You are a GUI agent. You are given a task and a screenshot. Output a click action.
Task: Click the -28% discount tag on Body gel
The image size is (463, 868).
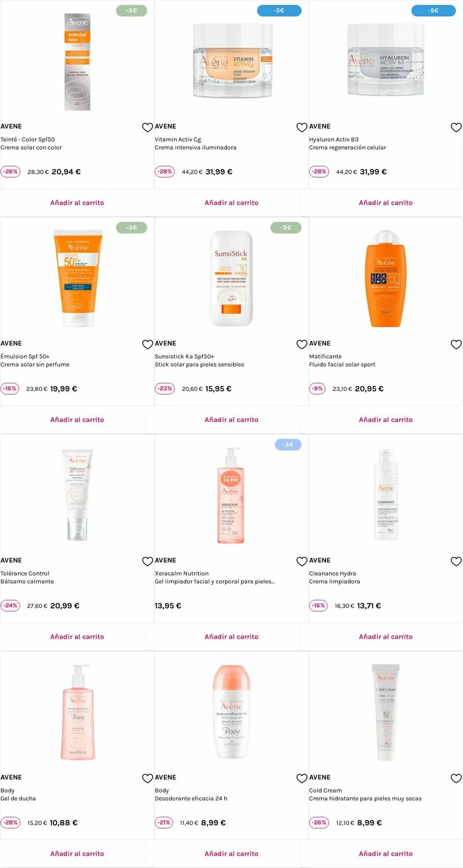10,822
